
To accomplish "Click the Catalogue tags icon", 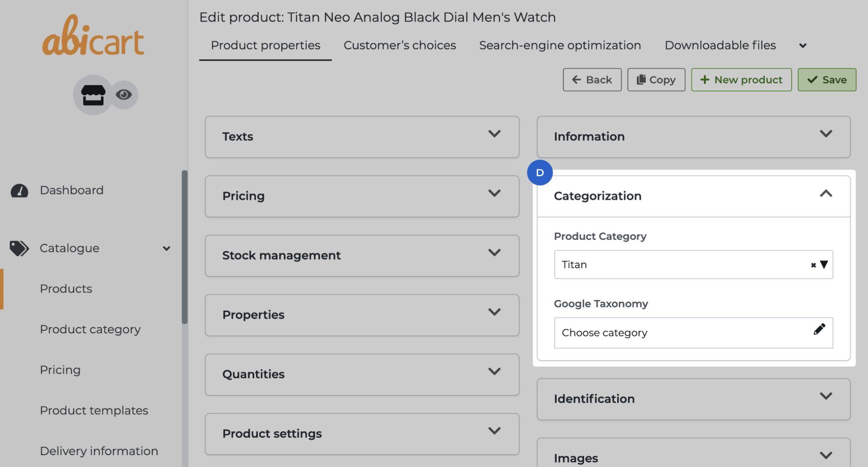I will coord(19,248).
